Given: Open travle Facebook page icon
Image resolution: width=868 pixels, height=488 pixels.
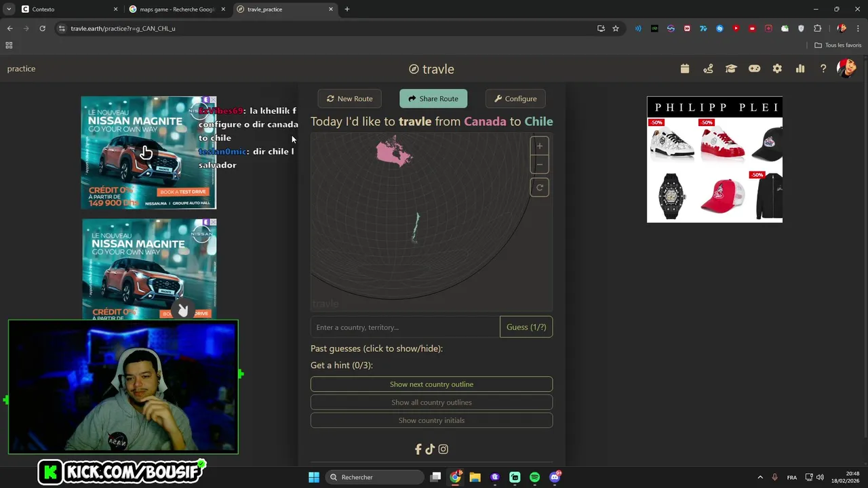Looking at the screenshot, I should pyautogui.click(x=418, y=449).
